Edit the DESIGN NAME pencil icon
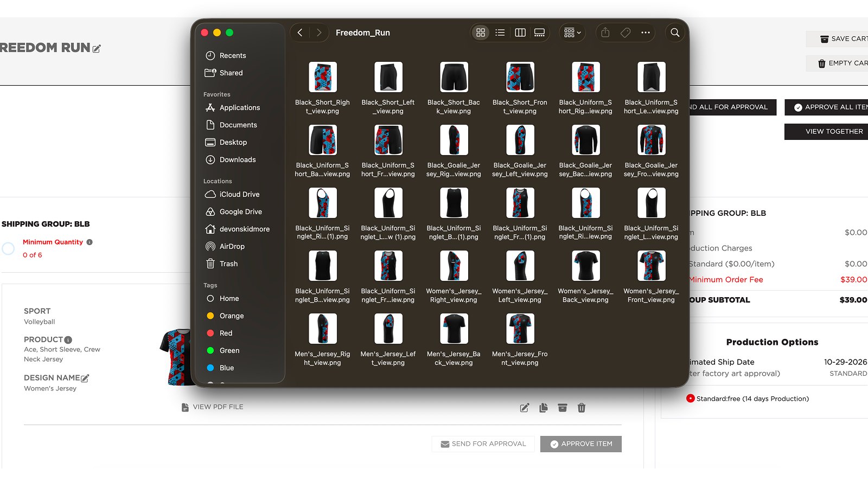Screen dimensions: 868x488 click(85, 378)
